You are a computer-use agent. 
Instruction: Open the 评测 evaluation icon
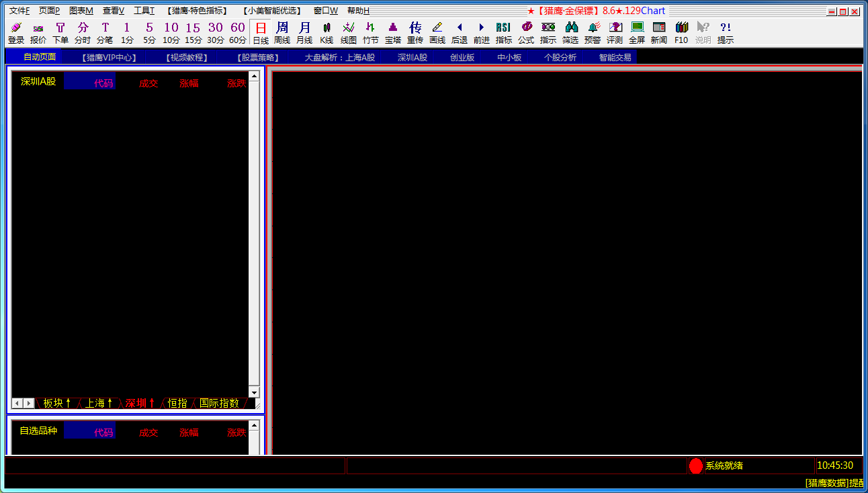615,33
